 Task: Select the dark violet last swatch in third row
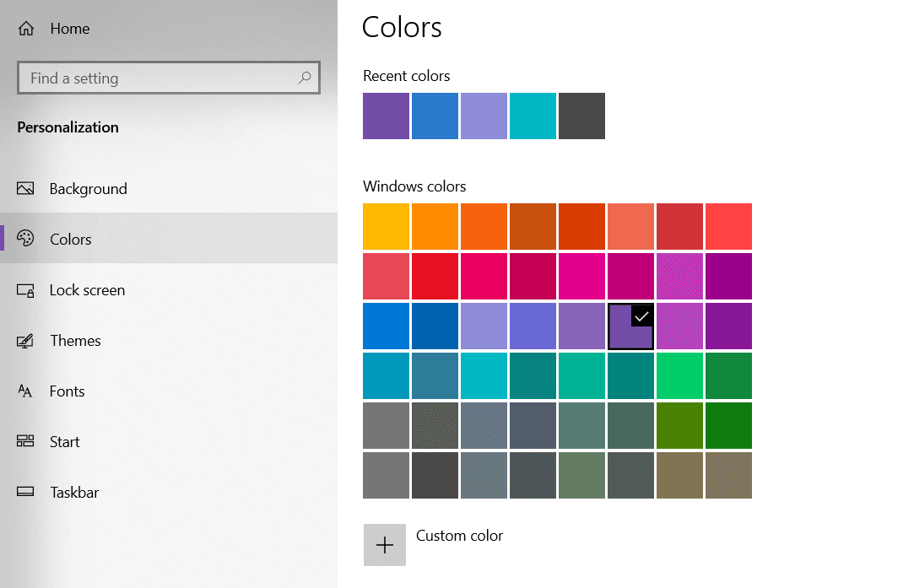(x=728, y=326)
